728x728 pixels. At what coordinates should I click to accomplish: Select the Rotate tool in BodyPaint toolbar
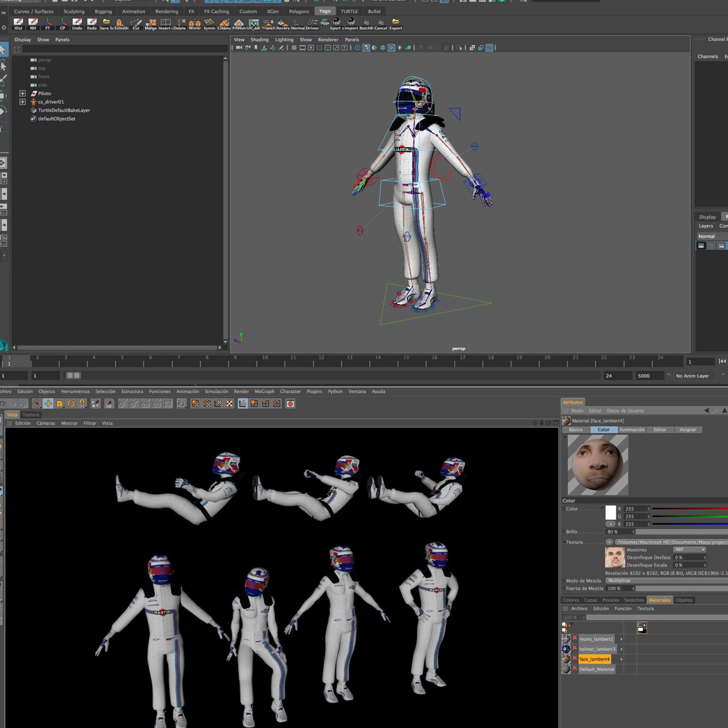point(71,404)
